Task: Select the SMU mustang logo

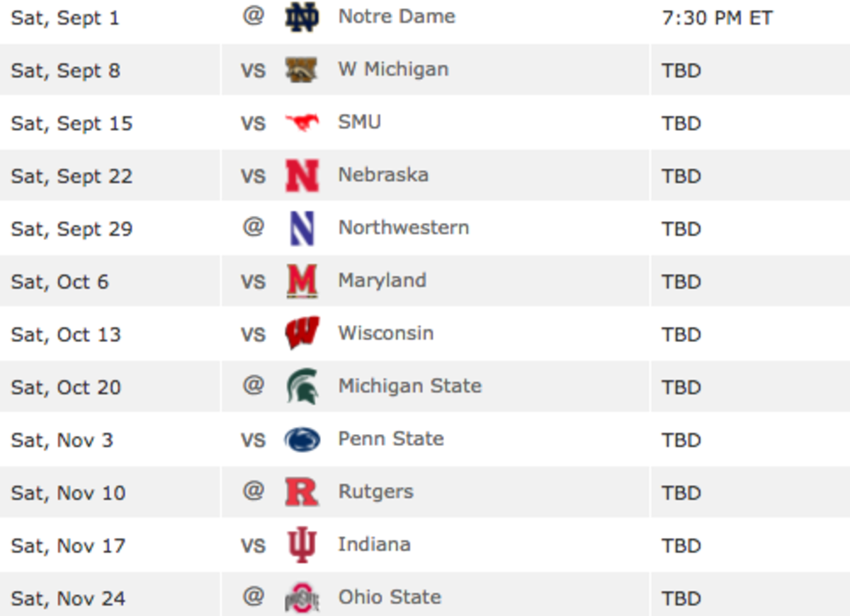Action: 302,122
